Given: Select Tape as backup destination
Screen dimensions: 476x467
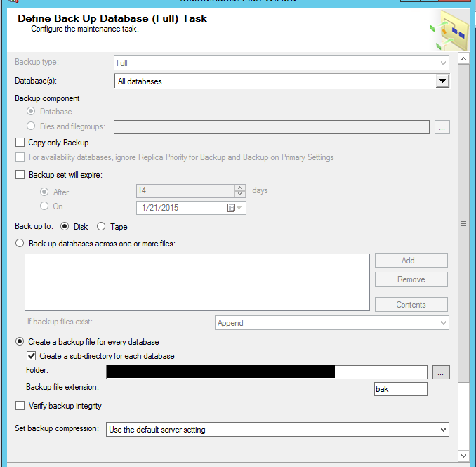Looking at the screenshot, I should pos(101,227).
